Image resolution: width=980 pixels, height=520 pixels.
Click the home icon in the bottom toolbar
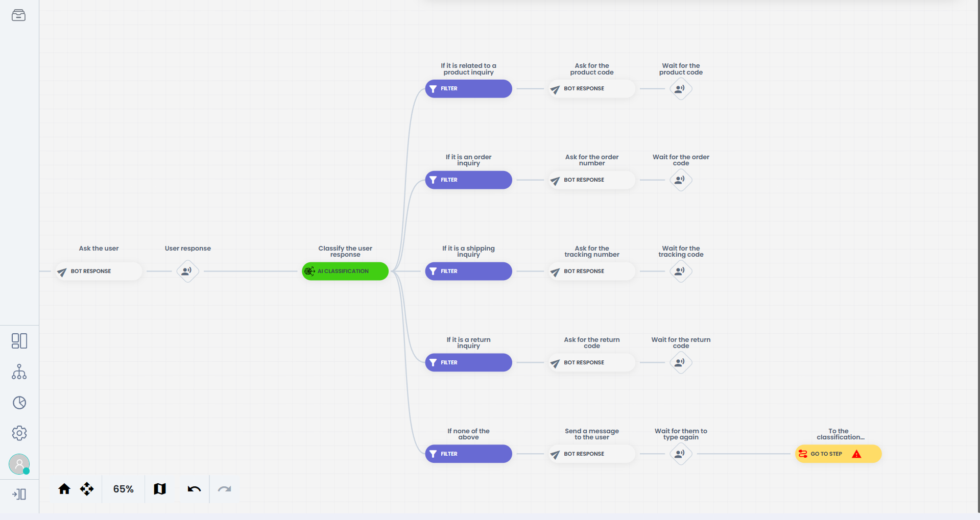64,489
